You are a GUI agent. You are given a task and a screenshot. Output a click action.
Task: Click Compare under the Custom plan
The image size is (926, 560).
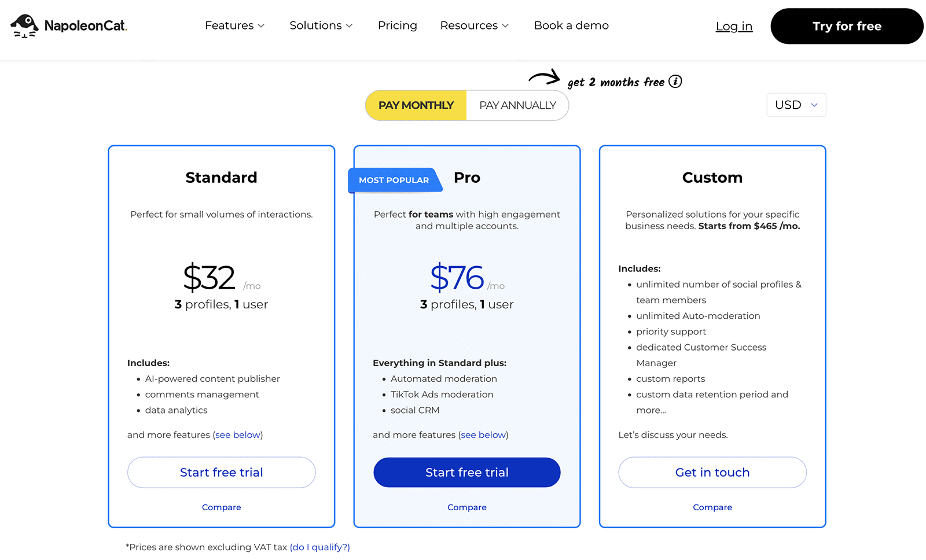pos(712,507)
